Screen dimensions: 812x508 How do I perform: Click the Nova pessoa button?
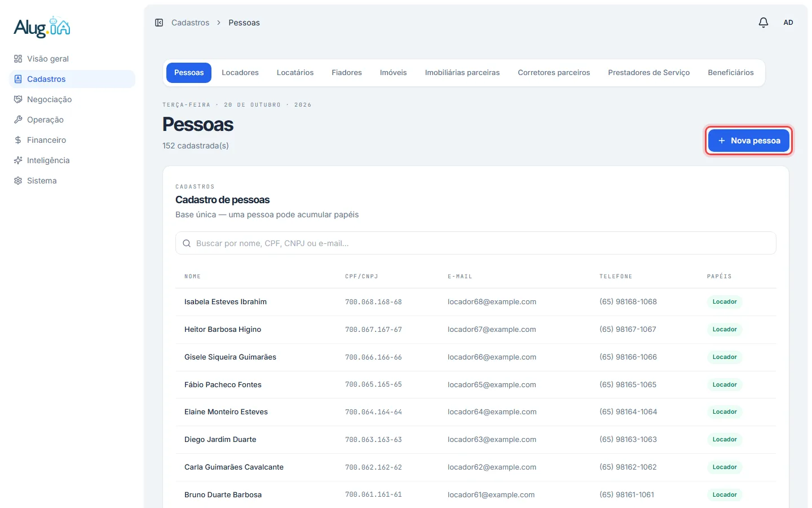[x=749, y=141]
